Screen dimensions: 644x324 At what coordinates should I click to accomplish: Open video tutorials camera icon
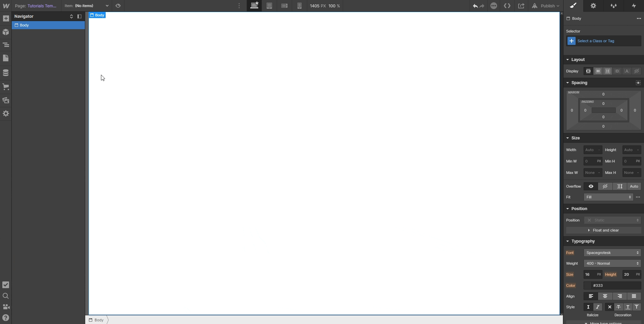coord(6,307)
